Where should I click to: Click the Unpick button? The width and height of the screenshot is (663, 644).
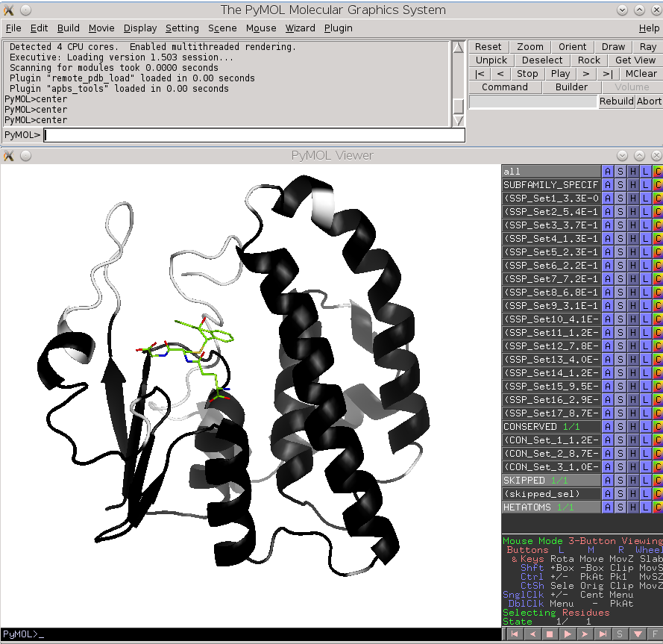491,60
